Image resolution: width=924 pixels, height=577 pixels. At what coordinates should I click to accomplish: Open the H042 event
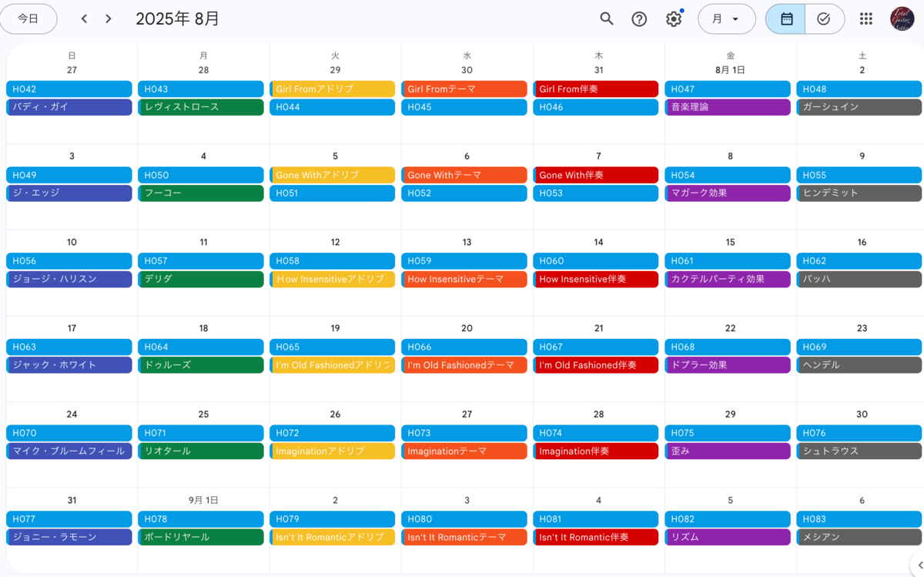pos(69,89)
